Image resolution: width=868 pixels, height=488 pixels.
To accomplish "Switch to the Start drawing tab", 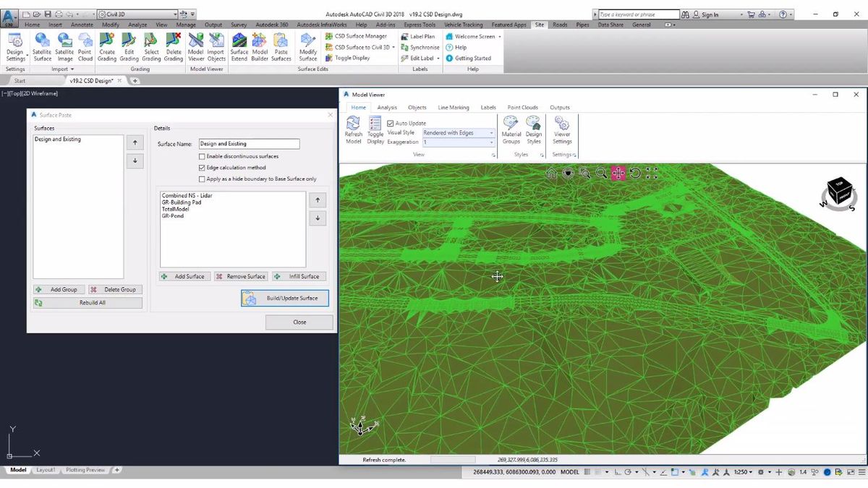I will coord(20,81).
